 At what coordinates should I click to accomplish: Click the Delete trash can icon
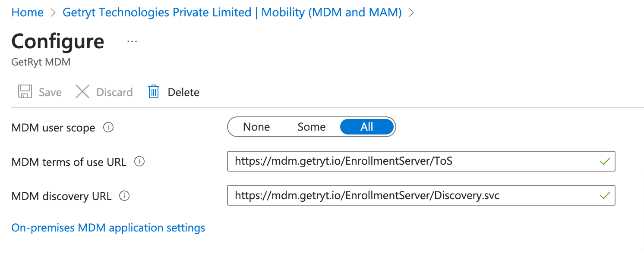(x=154, y=92)
